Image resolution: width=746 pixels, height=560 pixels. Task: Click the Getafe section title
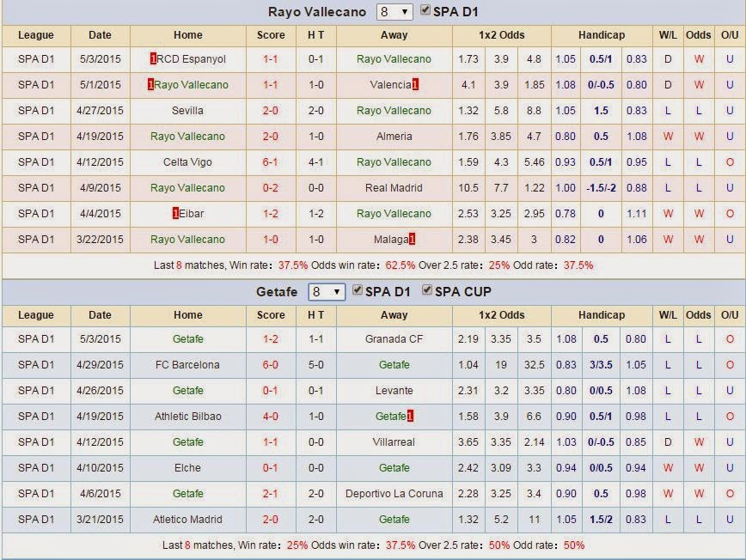(x=277, y=291)
